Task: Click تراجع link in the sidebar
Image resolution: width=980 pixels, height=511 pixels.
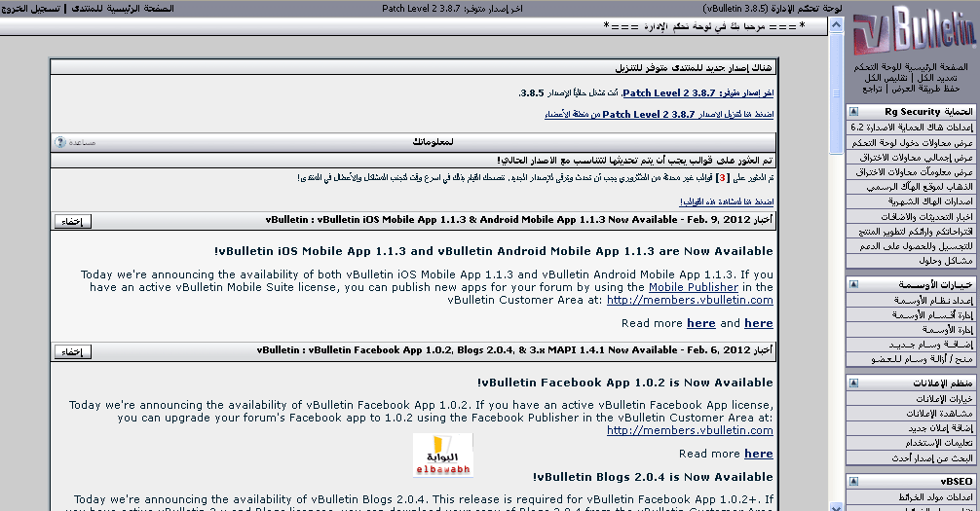Action: coord(873,89)
